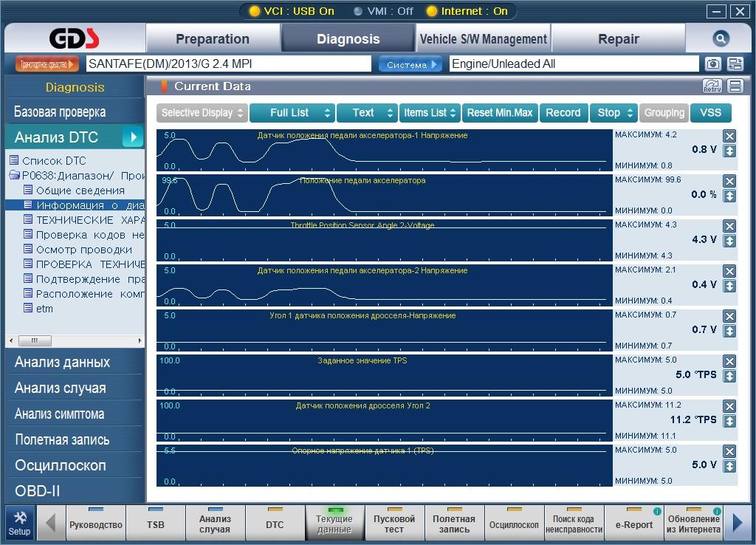
Task: Expand the Full List dropdown
Action: pos(292,113)
